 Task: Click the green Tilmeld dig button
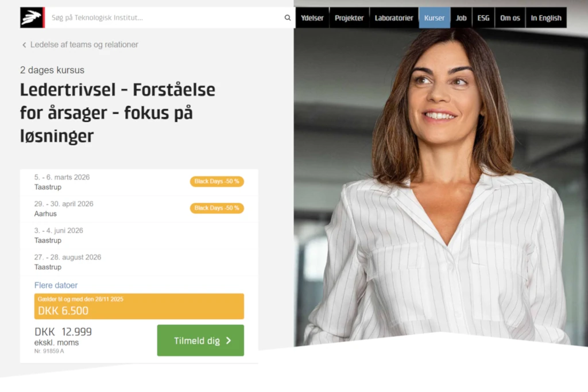coord(200,340)
